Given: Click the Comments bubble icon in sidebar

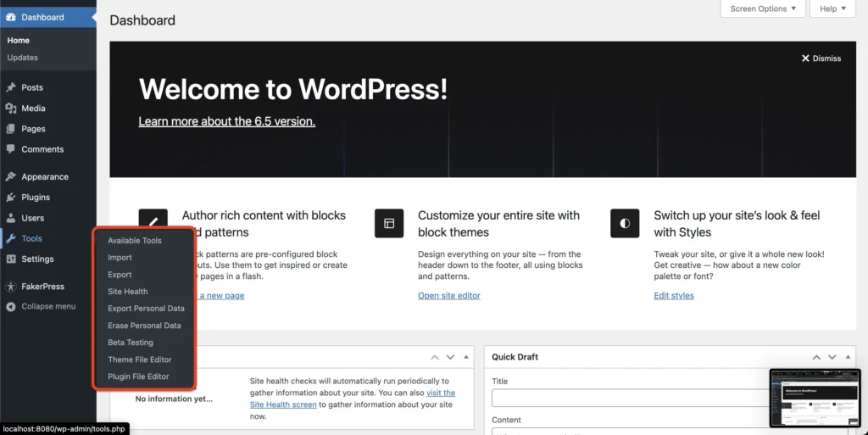Looking at the screenshot, I should click(x=11, y=149).
